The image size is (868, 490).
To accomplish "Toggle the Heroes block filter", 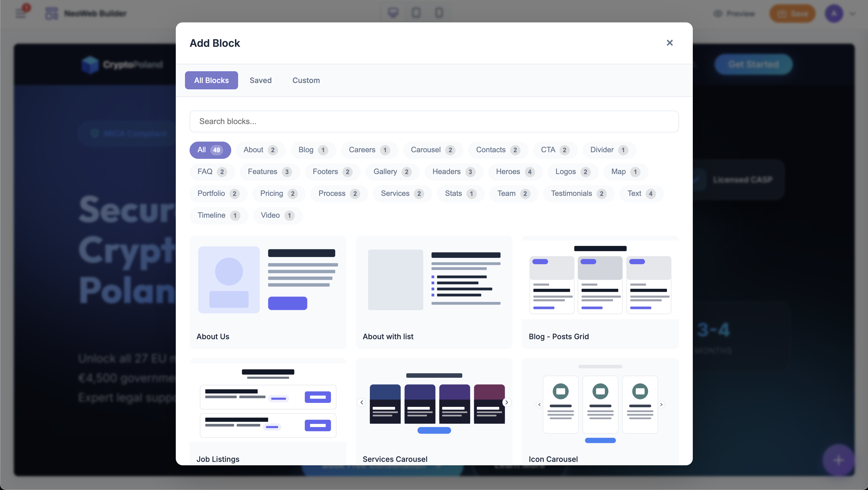I will pos(514,172).
